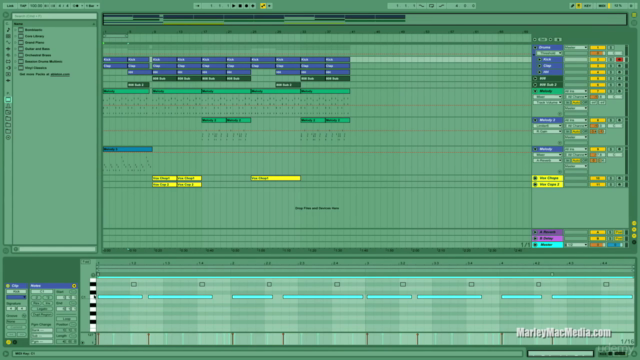The width and height of the screenshot is (640, 360).
Task: Click the Legato button in Notes box
Action: [42, 309]
